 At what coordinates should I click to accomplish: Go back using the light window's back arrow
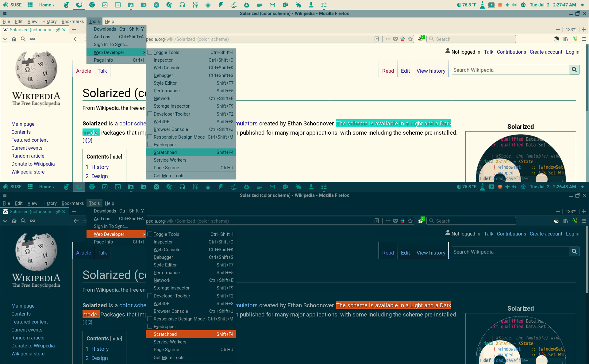coord(76,39)
